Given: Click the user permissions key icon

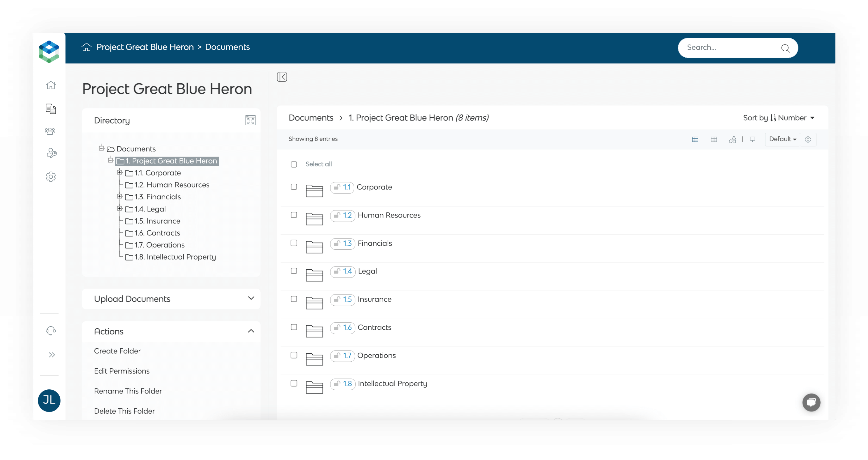Looking at the screenshot, I should coord(50,154).
